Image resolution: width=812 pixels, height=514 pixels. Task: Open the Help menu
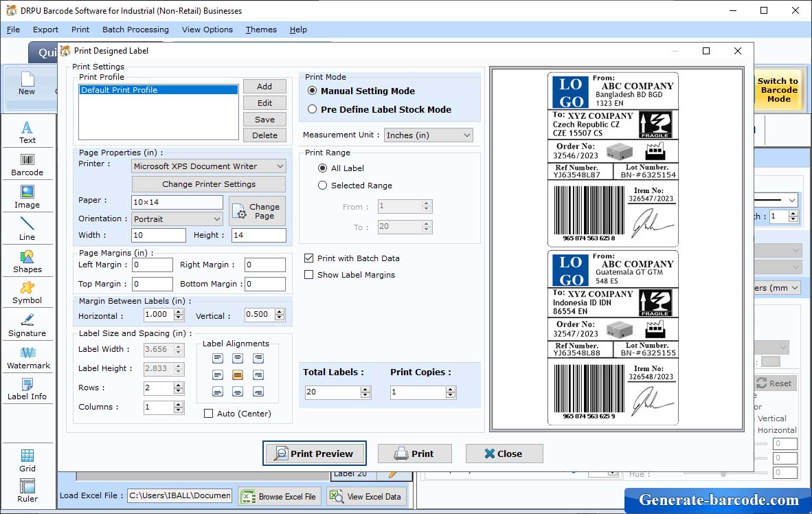(x=298, y=30)
